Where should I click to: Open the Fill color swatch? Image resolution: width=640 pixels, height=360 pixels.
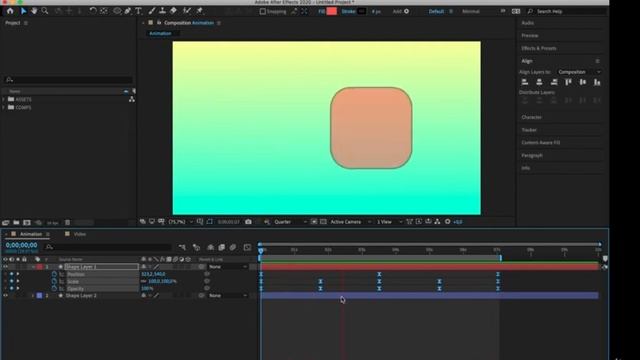pos(332,11)
